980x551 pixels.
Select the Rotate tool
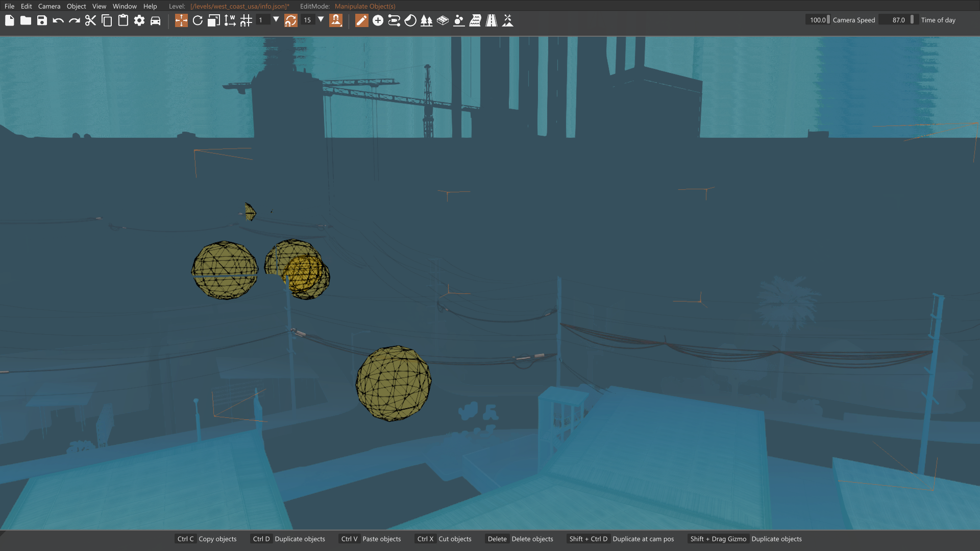coord(198,20)
